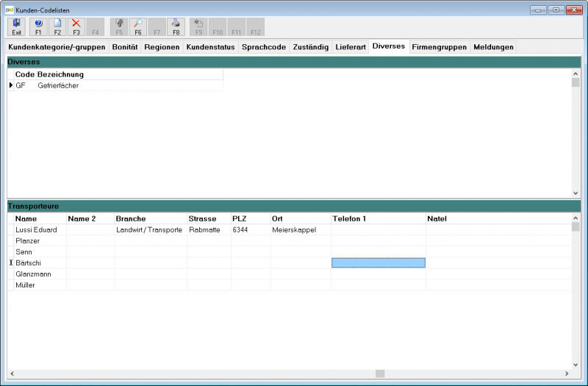
Task: Click the Rabmatte street cell
Action: tap(209, 230)
